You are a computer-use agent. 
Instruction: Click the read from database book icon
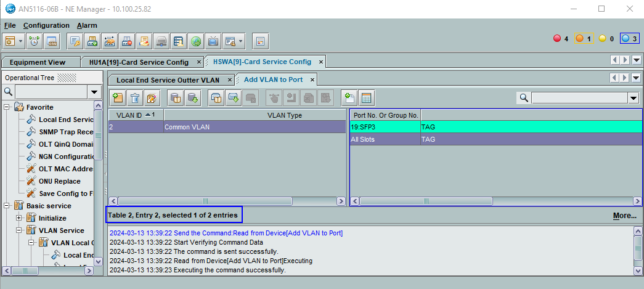click(x=176, y=98)
